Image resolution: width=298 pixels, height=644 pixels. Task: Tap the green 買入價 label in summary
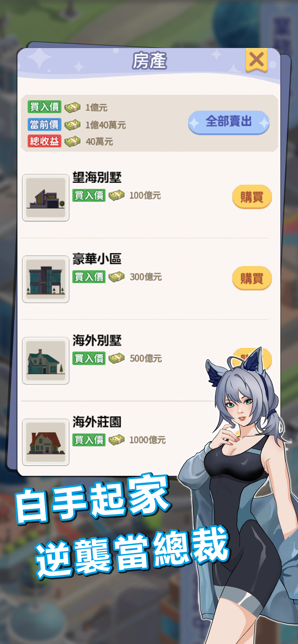coord(44,107)
